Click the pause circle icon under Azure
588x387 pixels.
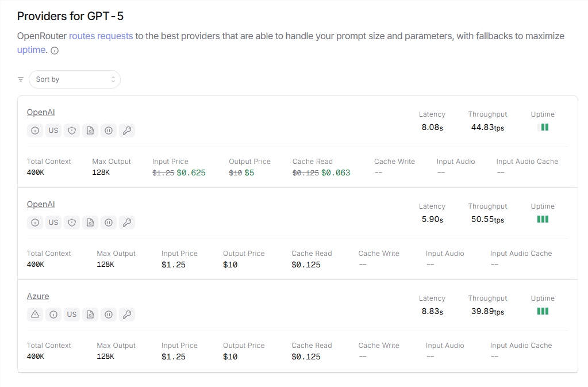pyautogui.click(x=109, y=315)
